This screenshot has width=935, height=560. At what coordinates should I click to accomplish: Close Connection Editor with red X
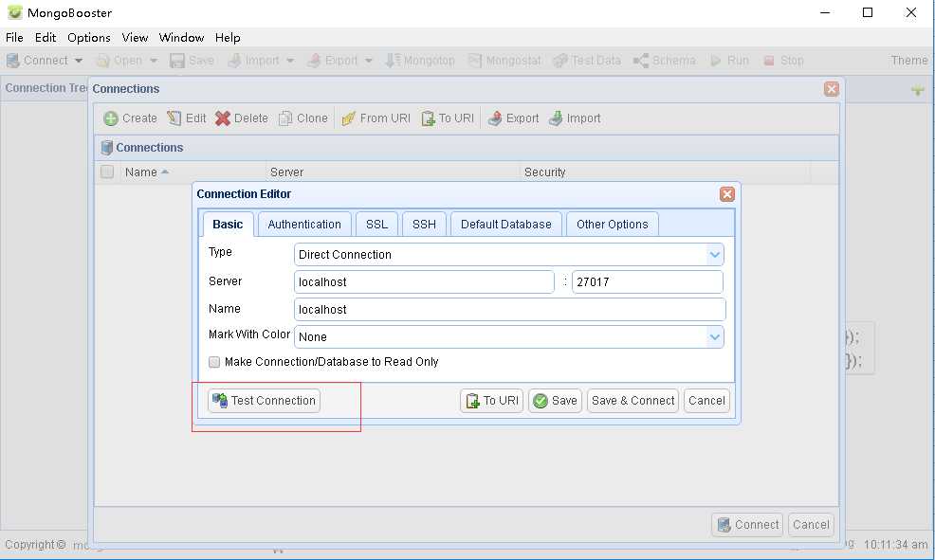click(x=727, y=194)
